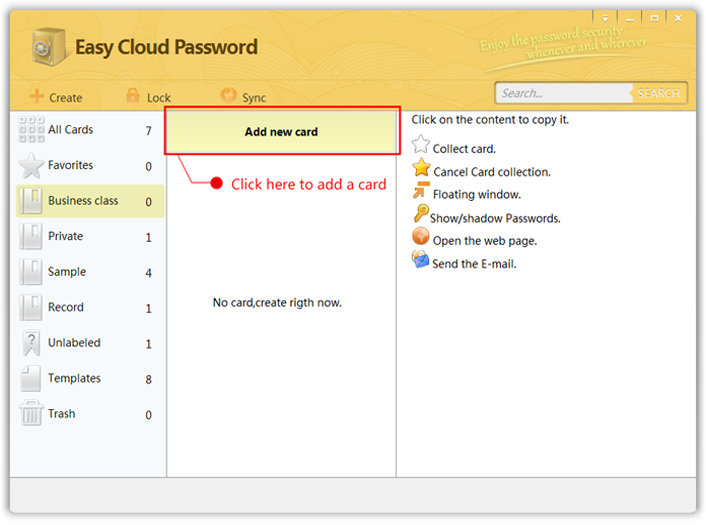
Task: Click the SEARCH button
Action: (x=658, y=93)
